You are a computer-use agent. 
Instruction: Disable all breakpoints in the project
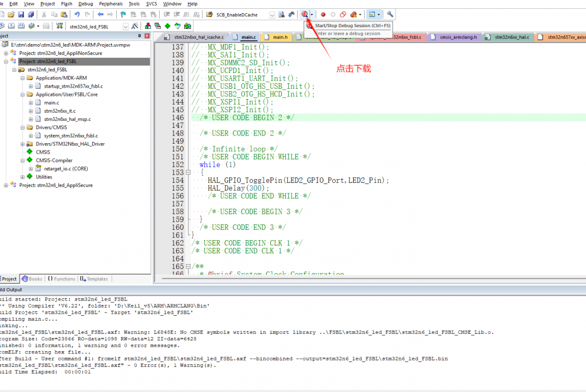coord(343,14)
